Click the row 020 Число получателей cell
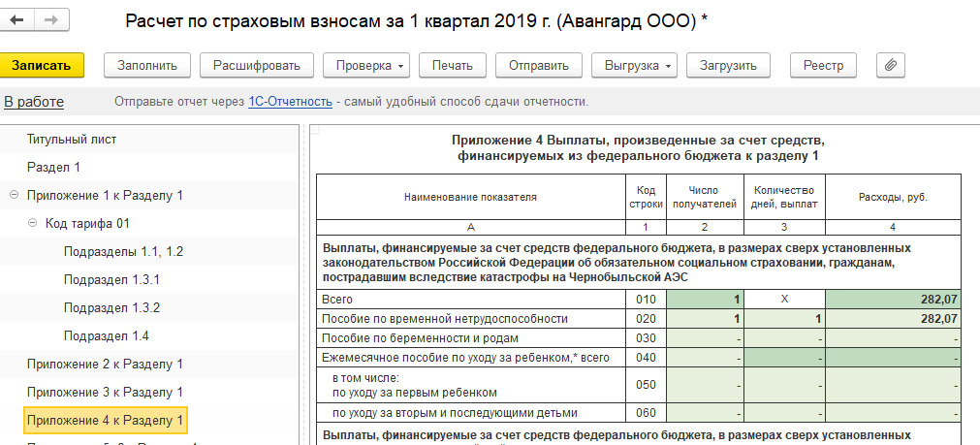 click(x=706, y=319)
